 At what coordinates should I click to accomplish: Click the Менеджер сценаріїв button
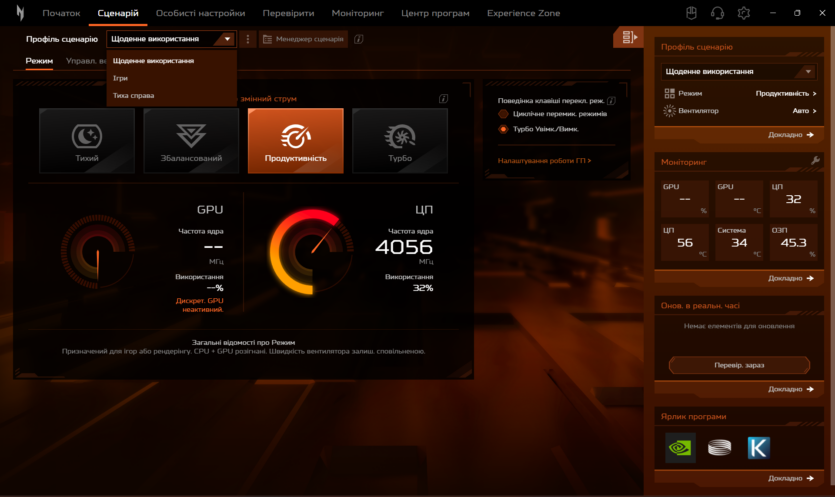coord(302,39)
